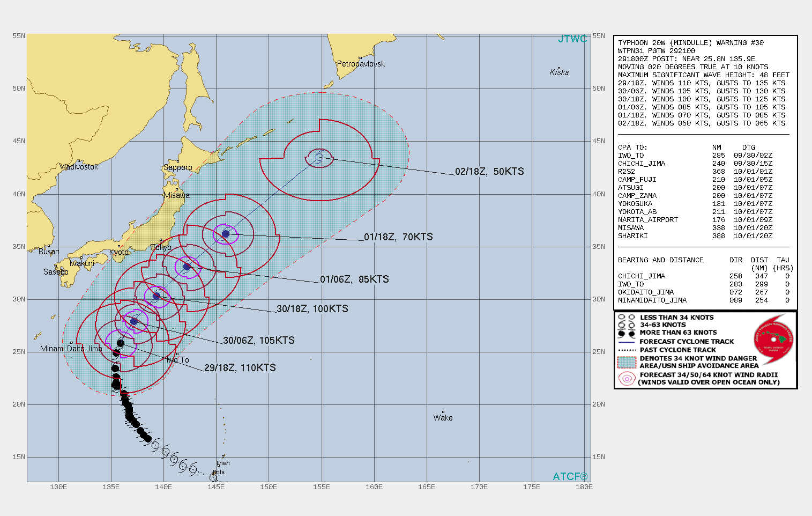Click the '01/18Z, 70KTS' forecast label
The width and height of the screenshot is (812, 516).
coord(398,237)
